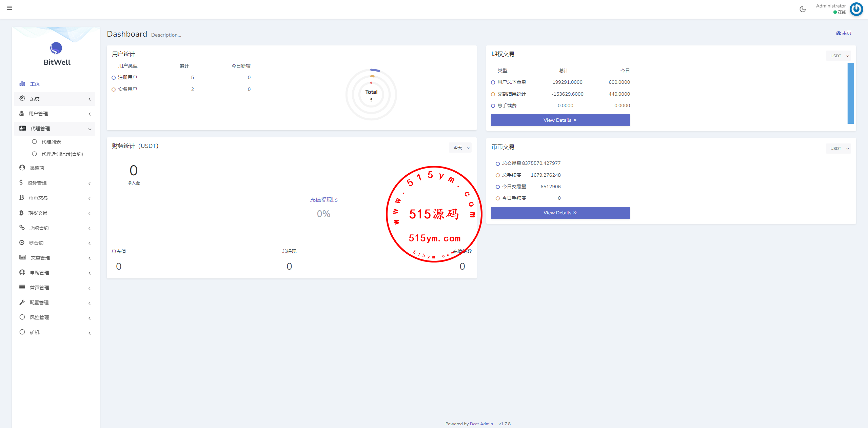This screenshot has width=868, height=428.
Task: Click the 配置管理 wrench icon
Action: [x=22, y=302]
